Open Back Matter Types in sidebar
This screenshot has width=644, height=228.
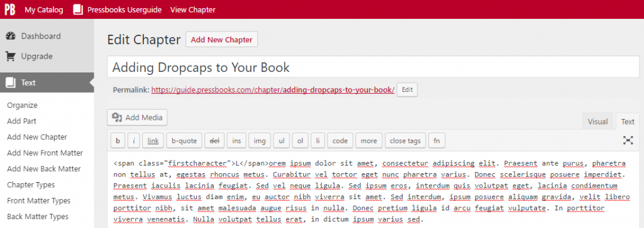click(x=38, y=217)
